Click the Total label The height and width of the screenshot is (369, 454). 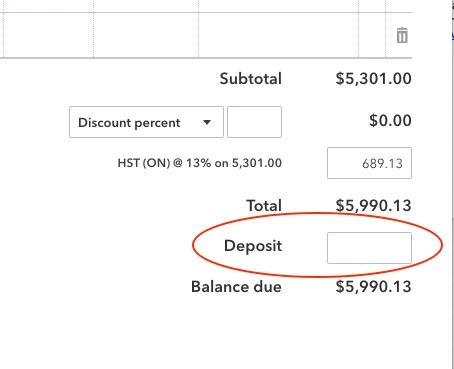(x=264, y=205)
